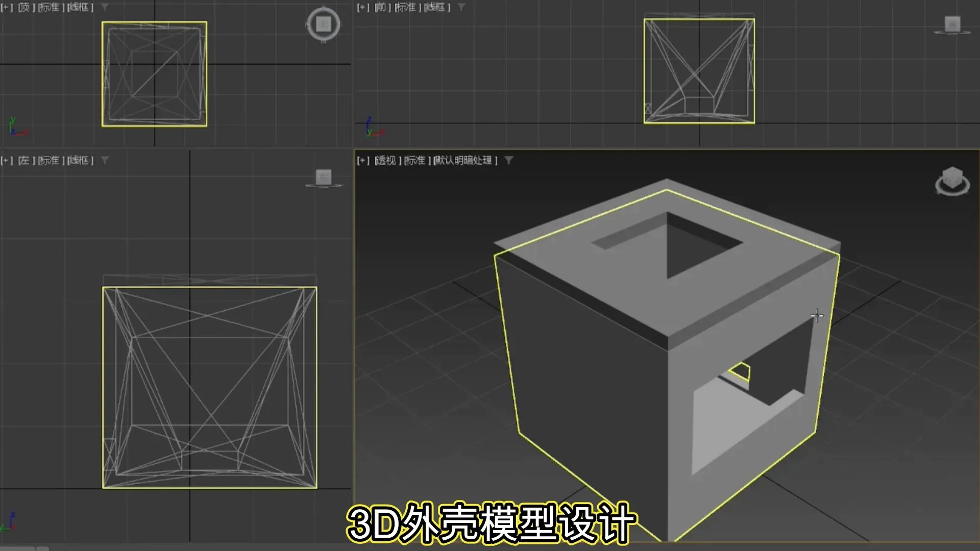The width and height of the screenshot is (980, 551).
Task: Open the 标准 menu of the Top viewport
Action: [x=50, y=7]
